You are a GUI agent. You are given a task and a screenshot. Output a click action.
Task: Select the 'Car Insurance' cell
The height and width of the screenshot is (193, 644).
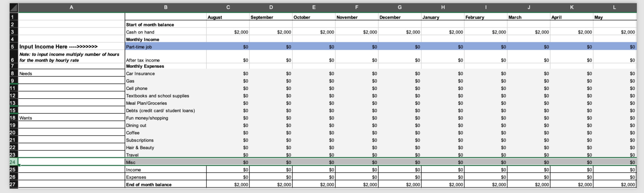pos(165,73)
